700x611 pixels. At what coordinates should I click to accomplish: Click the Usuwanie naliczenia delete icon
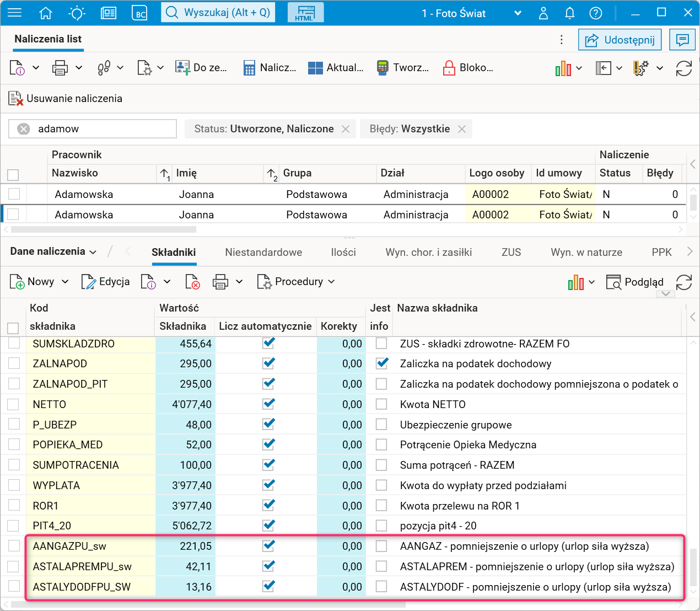click(x=16, y=99)
